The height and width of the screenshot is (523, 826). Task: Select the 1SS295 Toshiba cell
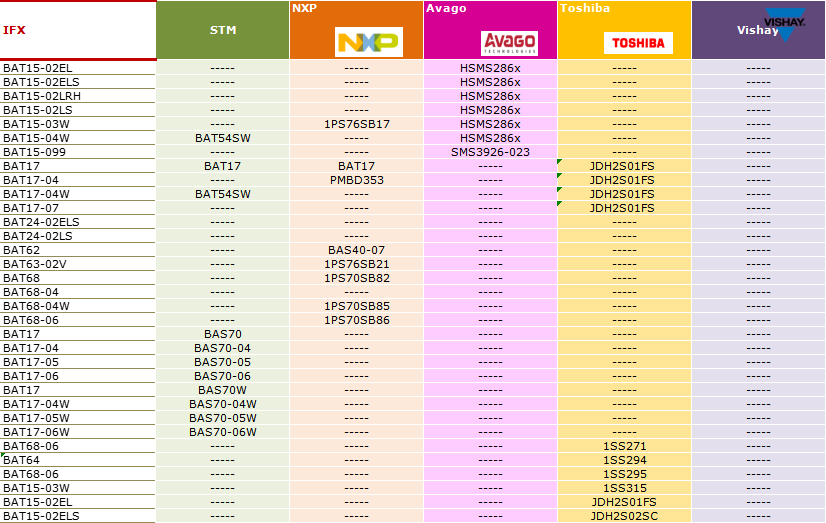625,474
